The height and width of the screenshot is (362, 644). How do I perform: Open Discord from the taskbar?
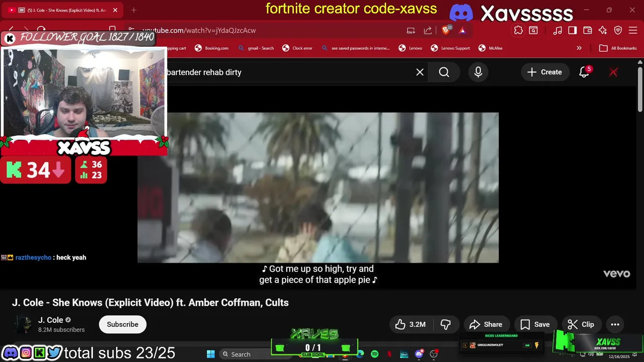pos(419,354)
